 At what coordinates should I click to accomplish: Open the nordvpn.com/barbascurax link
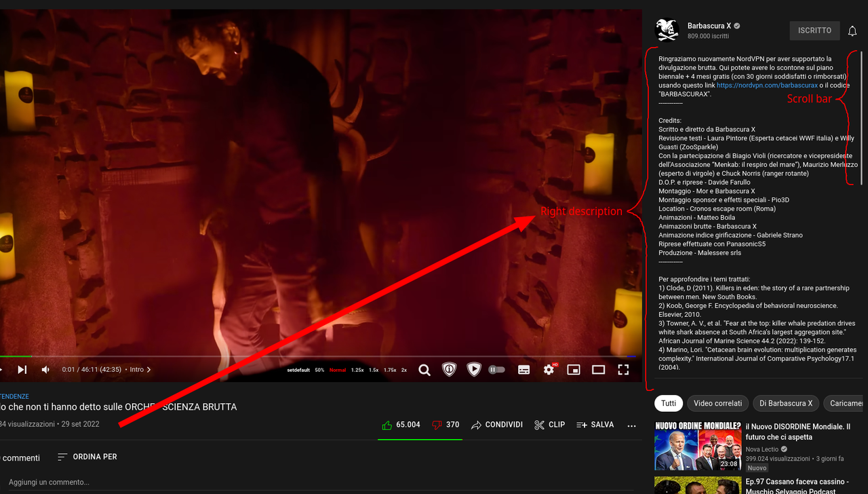tap(767, 85)
